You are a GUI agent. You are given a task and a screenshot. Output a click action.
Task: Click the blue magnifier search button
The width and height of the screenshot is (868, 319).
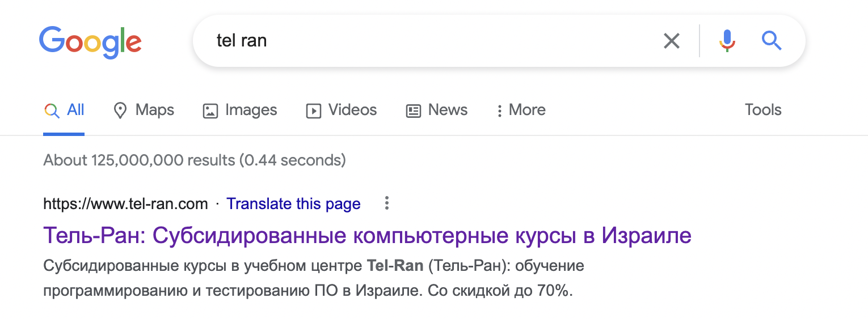click(x=772, y=41)
